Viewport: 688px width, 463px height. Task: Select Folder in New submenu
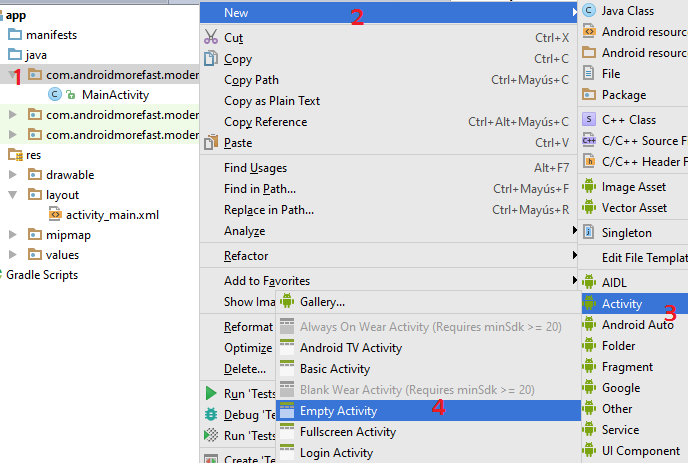(x=634, y=345)
